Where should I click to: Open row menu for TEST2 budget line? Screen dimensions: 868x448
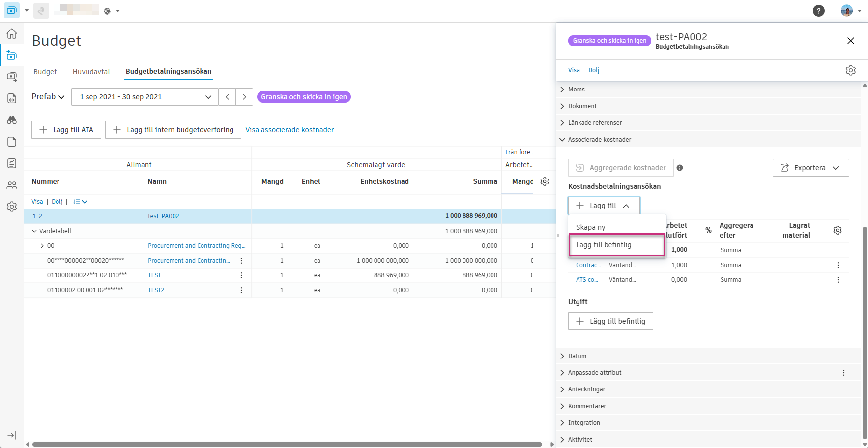tap(241, 290)
